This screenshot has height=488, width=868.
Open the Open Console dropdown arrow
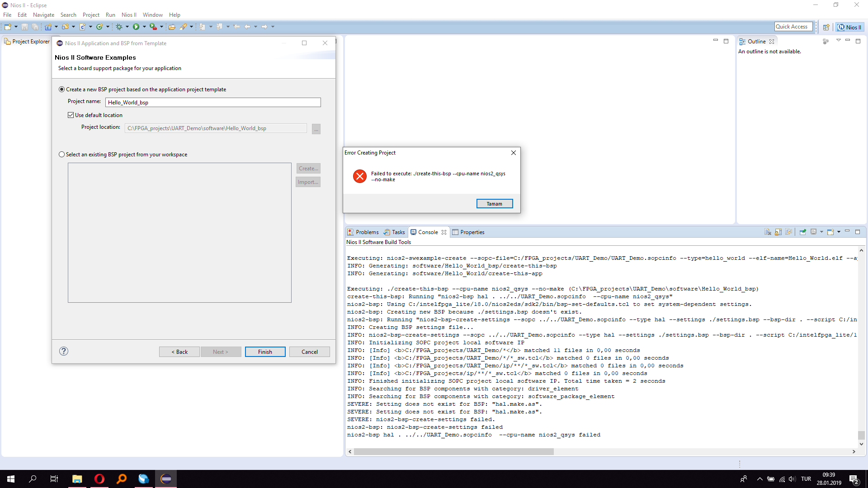pyautogui.click(x=839, y=232)
